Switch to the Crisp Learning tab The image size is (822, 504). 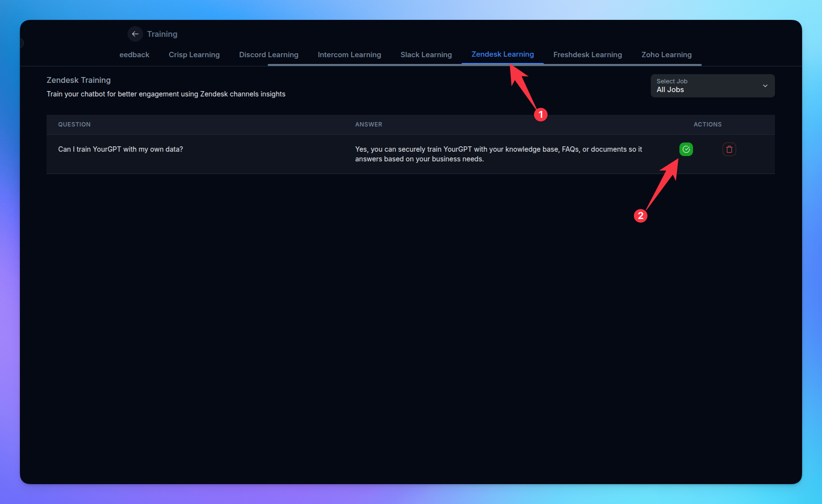click(x=194, y=55)
